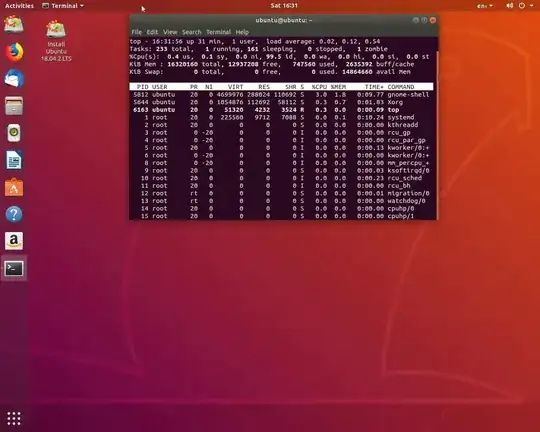Click the rcu_sched process row

pos(281,178)
